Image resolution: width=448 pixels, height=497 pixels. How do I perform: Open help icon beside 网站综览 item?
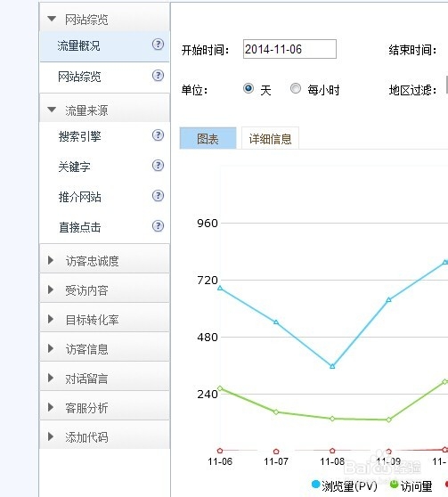pyautogui.click(x=158, y=76)
